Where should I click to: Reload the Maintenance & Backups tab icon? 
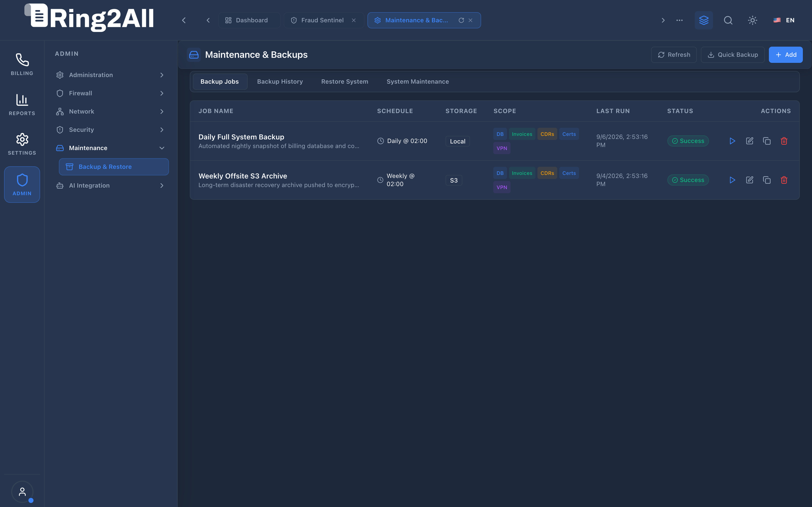tap(461, 20)
